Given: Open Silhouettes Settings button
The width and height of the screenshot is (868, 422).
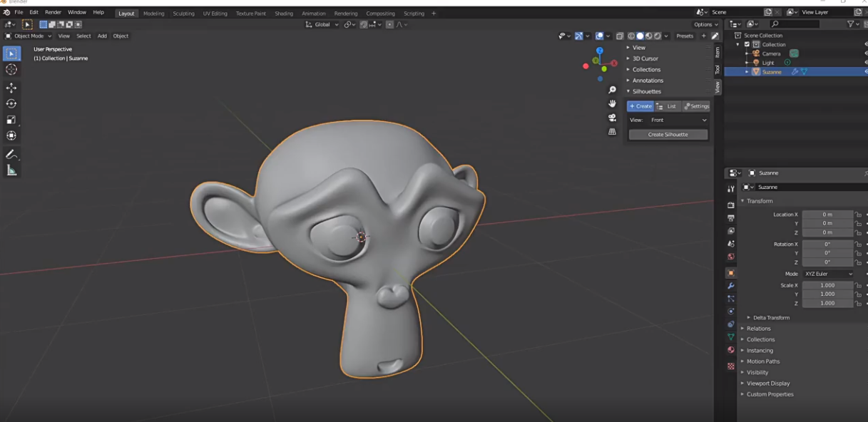Looking at the screenshot, I should (x=696, y=106).
